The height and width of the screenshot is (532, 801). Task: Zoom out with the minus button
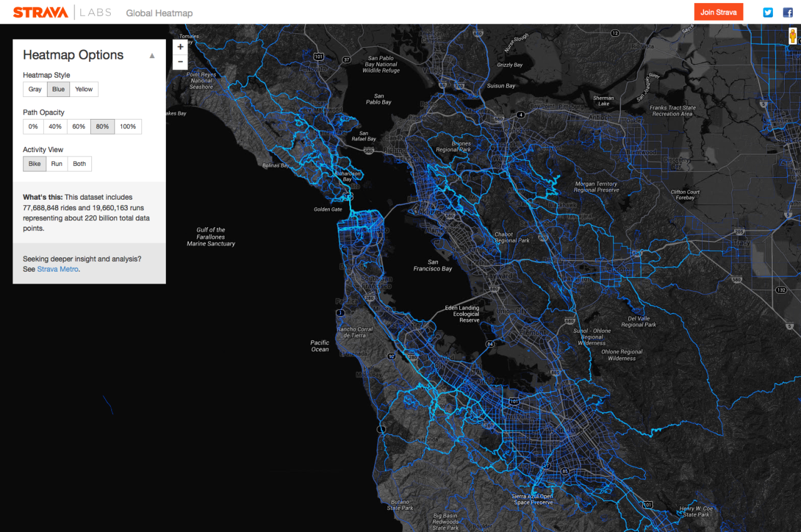(180, 62)
